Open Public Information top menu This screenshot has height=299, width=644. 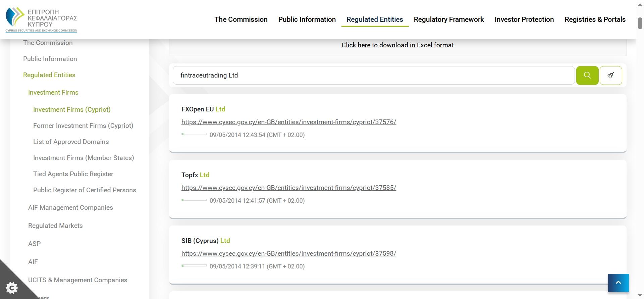[x=307, y=19]
